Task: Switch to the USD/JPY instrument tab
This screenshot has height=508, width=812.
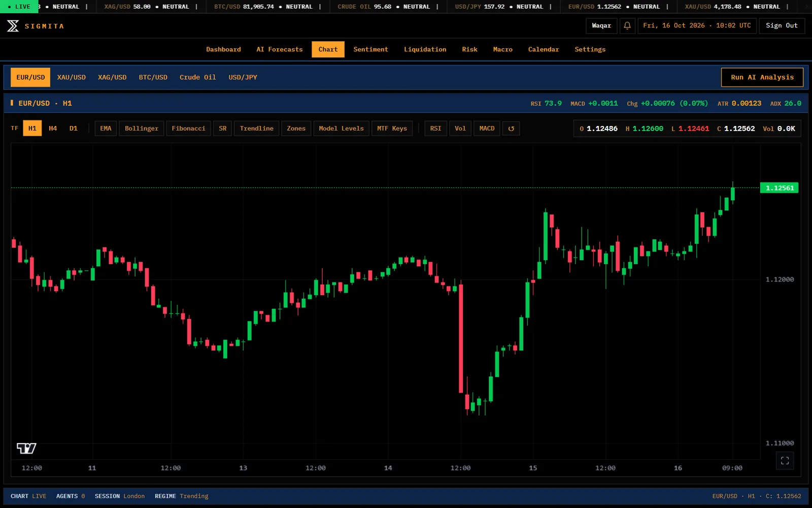Action: 243,77
